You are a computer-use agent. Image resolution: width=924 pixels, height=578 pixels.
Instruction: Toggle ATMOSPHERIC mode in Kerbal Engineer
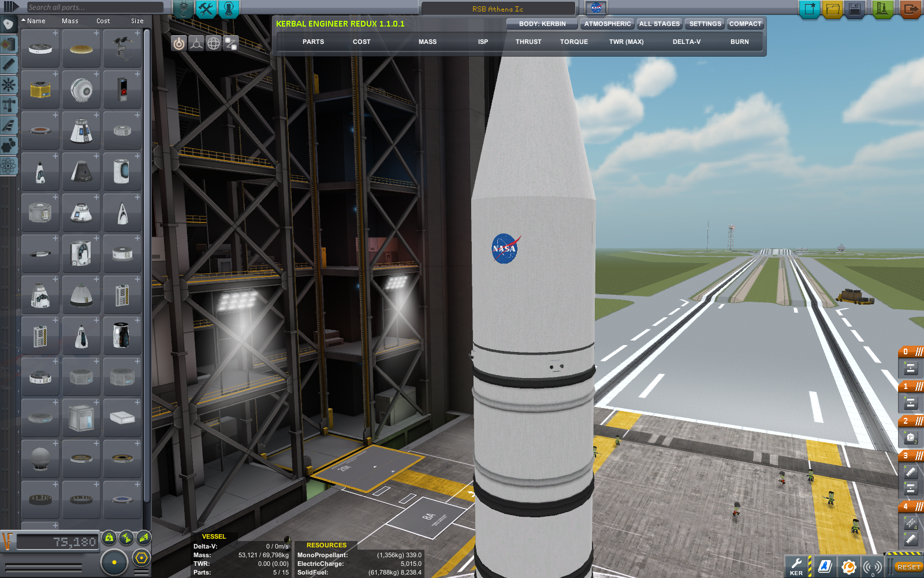coord(607,24)
